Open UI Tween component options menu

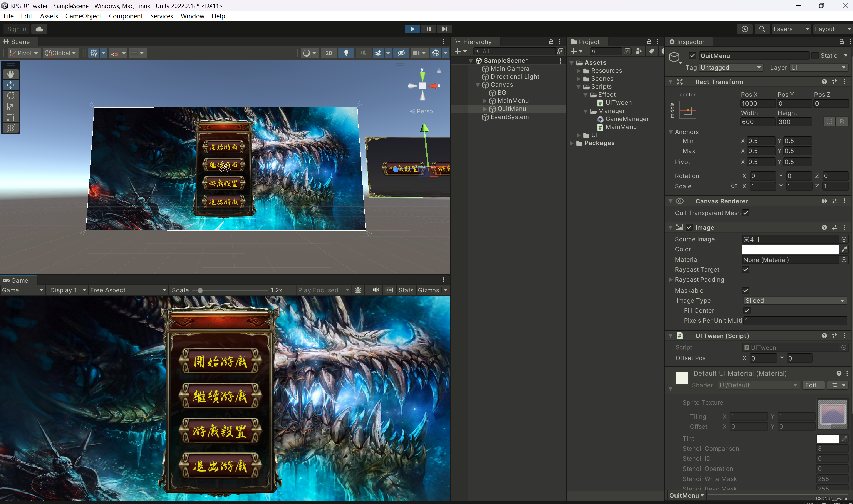coord(844,336)
